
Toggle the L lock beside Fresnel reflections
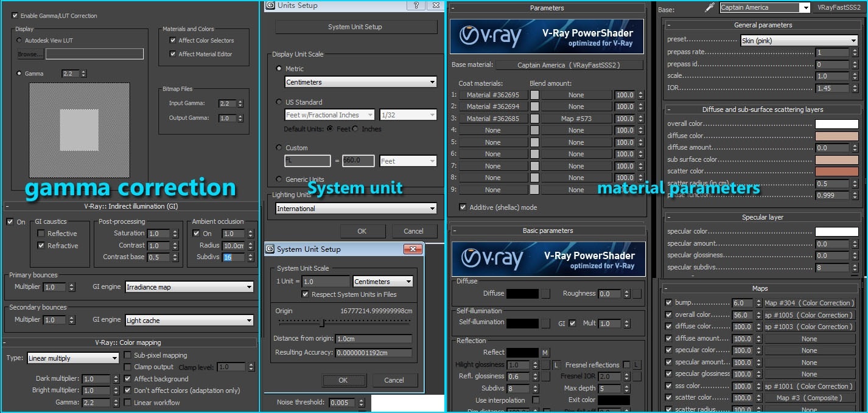[x=637, y=365]
